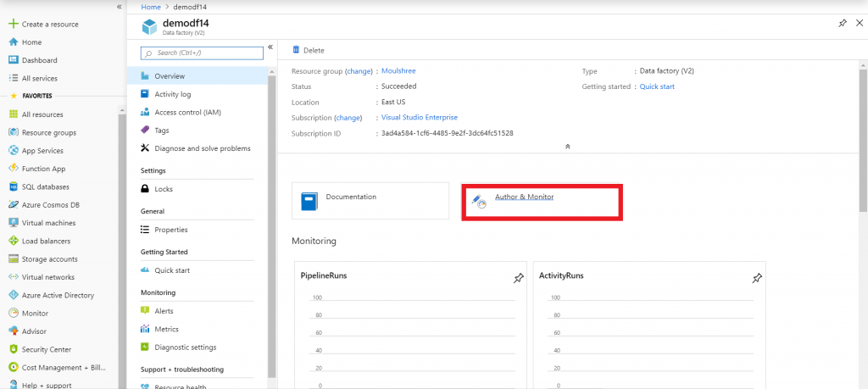Image resolution: width=868 pixels, height=389 pixels.
Task: Open All services list icon
Action: (14, 79)
